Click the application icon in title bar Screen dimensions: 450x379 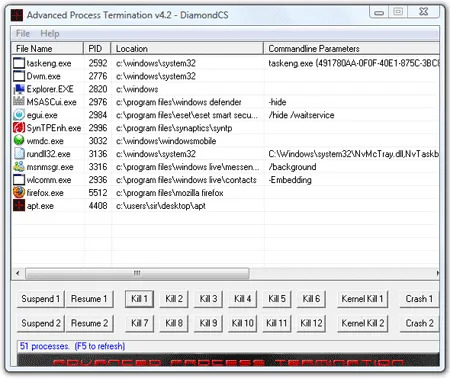coord(17,15)
